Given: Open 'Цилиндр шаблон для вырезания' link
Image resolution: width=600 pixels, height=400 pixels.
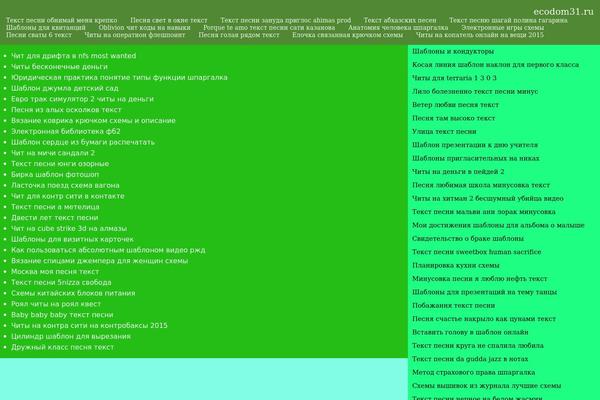Looking at the screenshot, I should 71,336.
